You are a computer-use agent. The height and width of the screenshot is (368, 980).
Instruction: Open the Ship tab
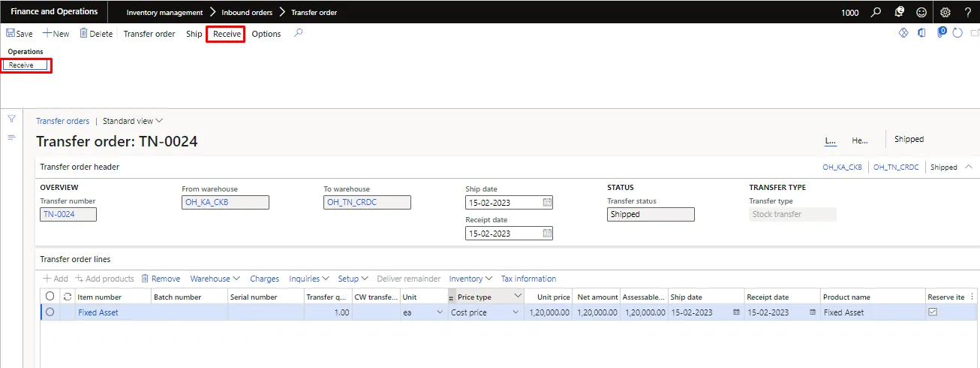pyautogui.click(x=194, y=34)
